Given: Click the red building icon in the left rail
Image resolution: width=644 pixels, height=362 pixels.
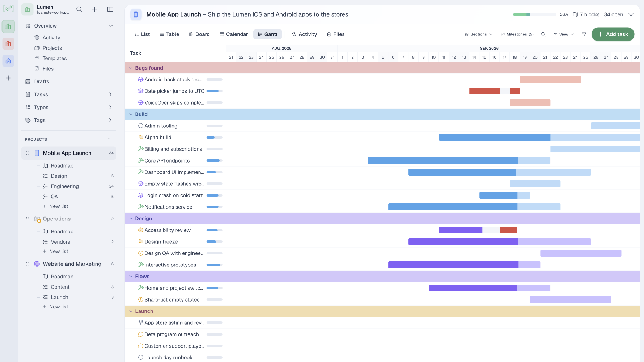Looking at the screenshot, I should pos(8,44).
